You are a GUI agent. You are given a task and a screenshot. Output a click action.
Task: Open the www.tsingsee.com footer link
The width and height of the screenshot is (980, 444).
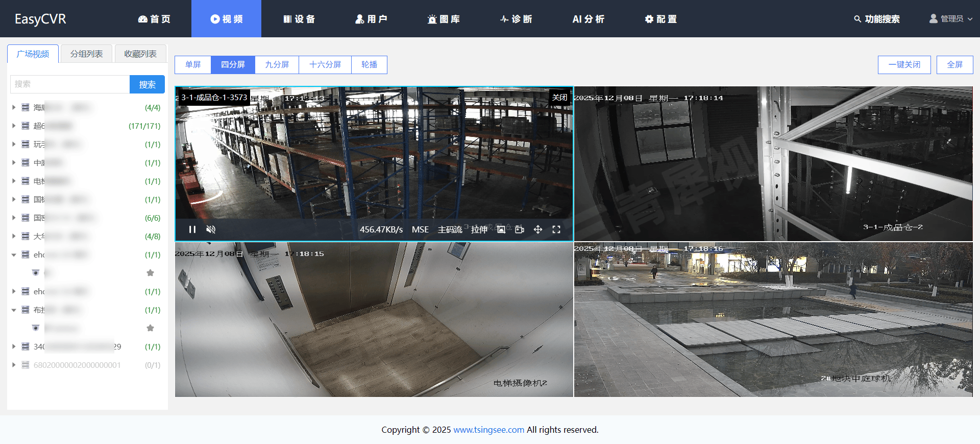pyautogui.click(x=488, y=430)
